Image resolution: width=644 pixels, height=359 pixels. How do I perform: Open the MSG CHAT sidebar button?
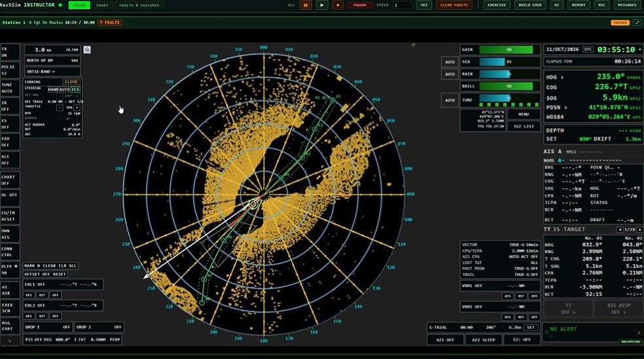coord(10,326)
